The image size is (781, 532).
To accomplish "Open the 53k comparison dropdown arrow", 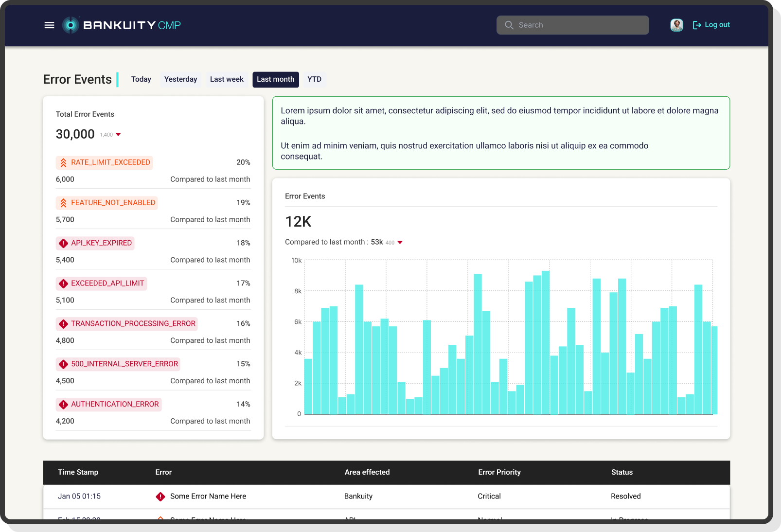I will (400, 242).
